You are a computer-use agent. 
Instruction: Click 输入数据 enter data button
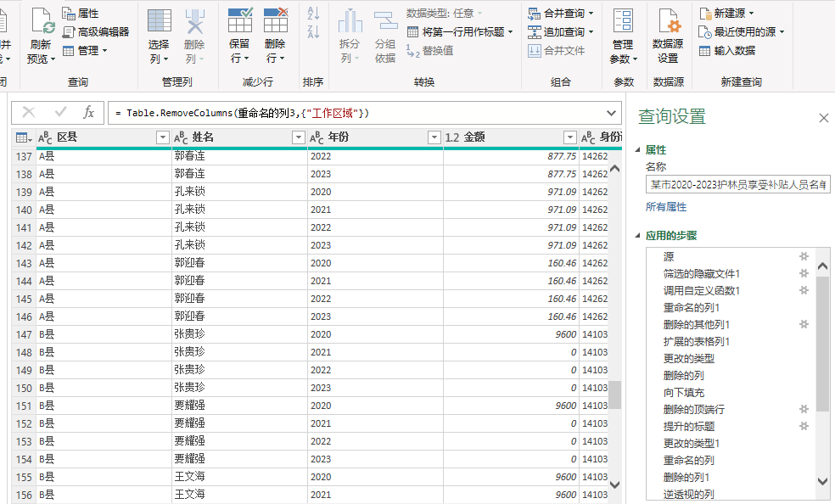[x=727, y=51]
